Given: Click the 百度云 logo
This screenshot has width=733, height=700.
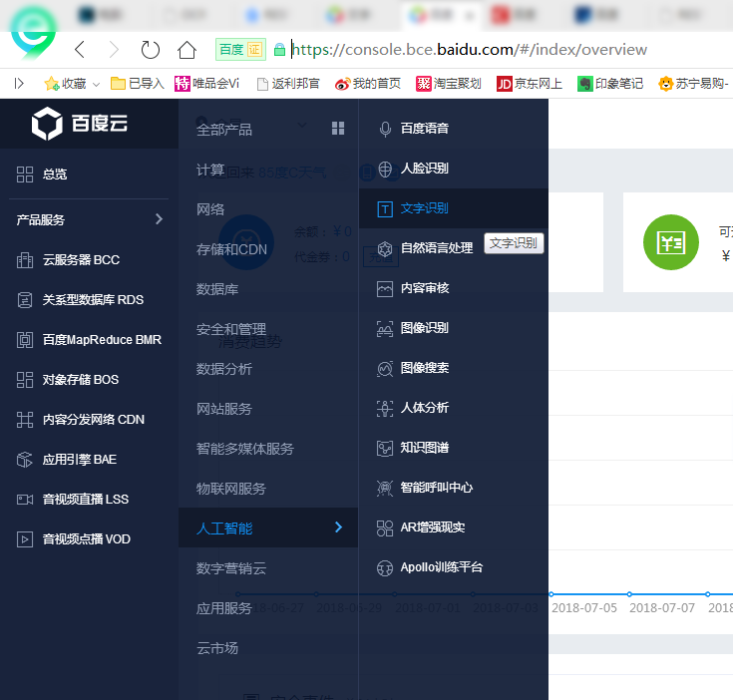Looking at the screenshot, I should pos(80,124).
